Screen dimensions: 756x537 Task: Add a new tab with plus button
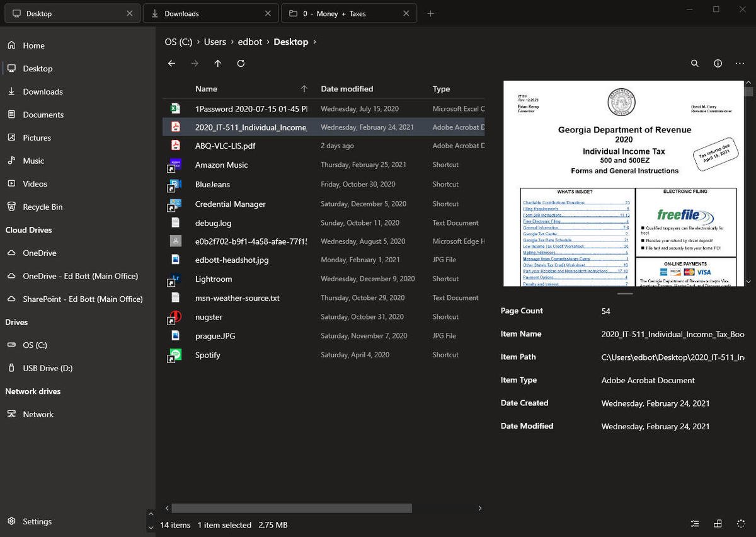[x=431, y=13]
